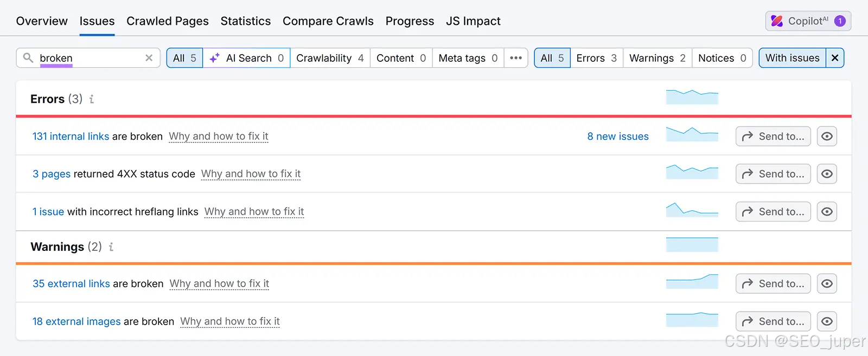Toggle visibility of broken external images issue
This screenshot has width=868, height=356.
(x=827, y=321)
